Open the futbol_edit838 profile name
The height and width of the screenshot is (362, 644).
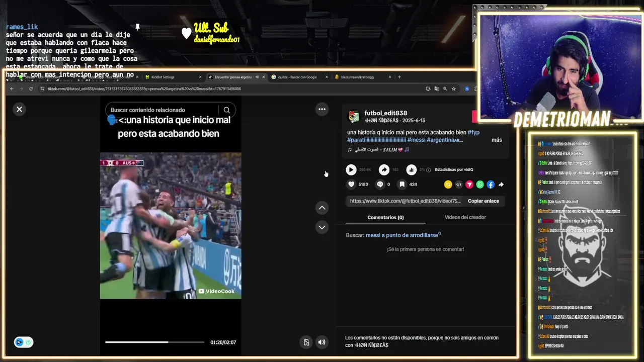(x=386, y=113)
